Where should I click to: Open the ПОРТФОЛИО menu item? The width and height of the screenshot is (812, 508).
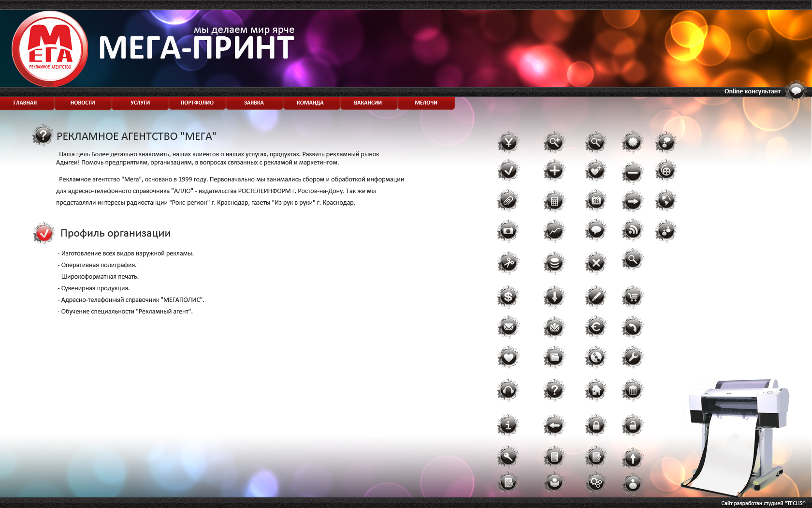point(196,103)
